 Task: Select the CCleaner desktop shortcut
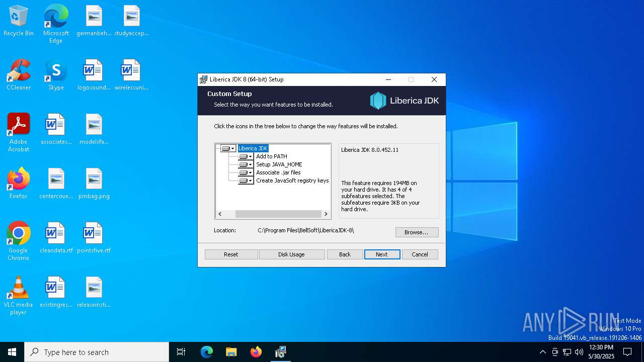click(x=19, y=75)
